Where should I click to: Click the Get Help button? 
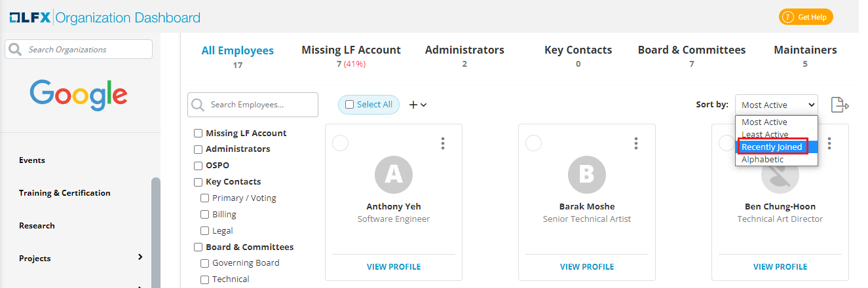click(x=805, y=17)
